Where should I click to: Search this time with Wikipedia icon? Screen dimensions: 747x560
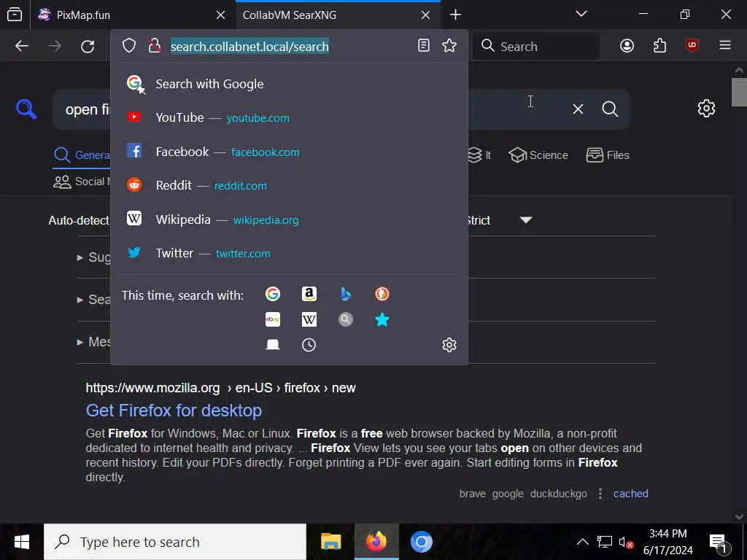point(309,319)
